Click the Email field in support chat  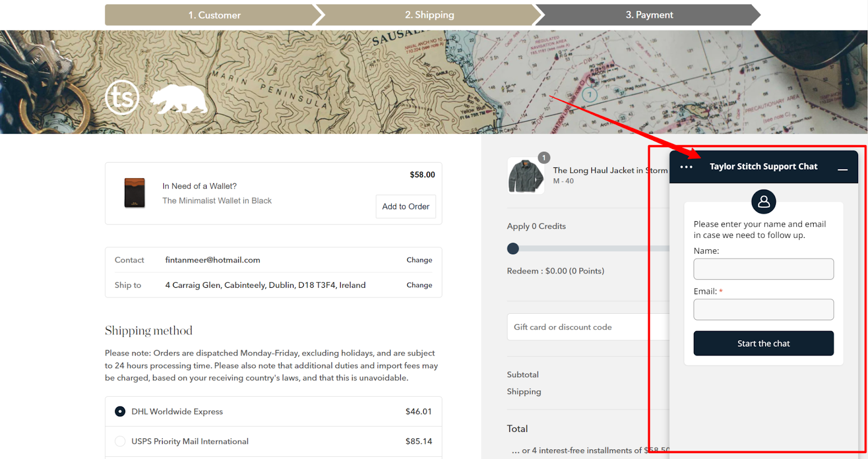coord(763,309)
